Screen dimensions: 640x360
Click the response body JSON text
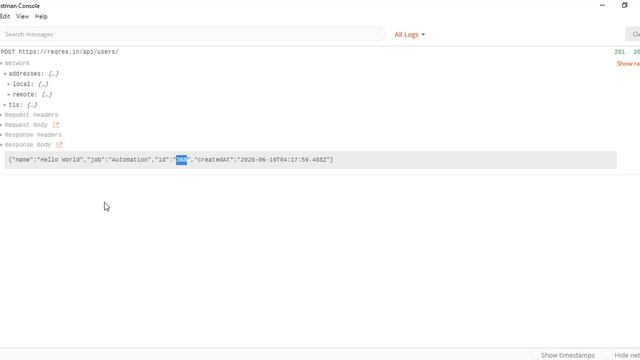171,160
